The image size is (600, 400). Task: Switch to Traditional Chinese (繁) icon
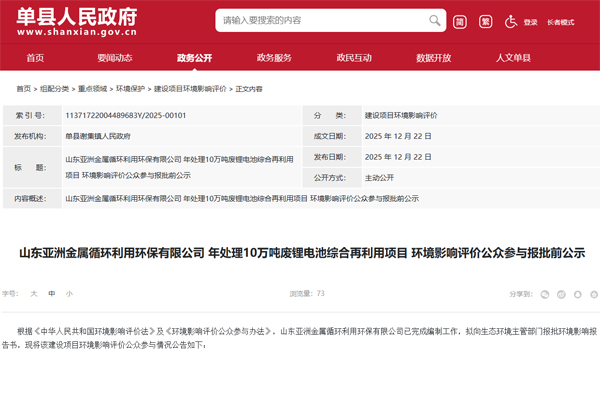485,21
